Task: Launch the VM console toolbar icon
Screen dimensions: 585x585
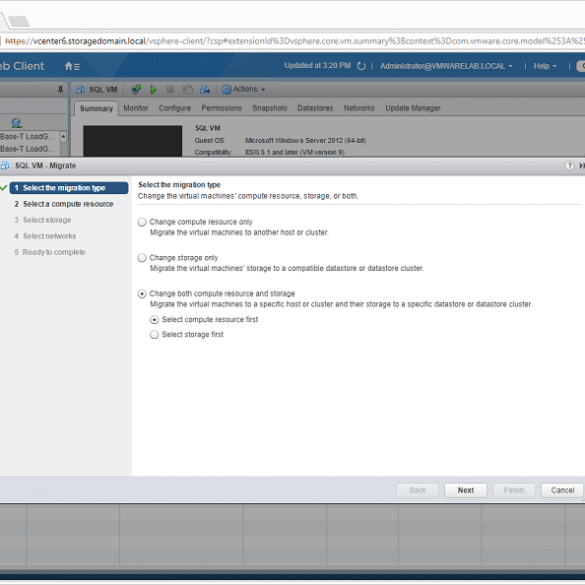Action: pyautogui.click(x=136, y=90)
